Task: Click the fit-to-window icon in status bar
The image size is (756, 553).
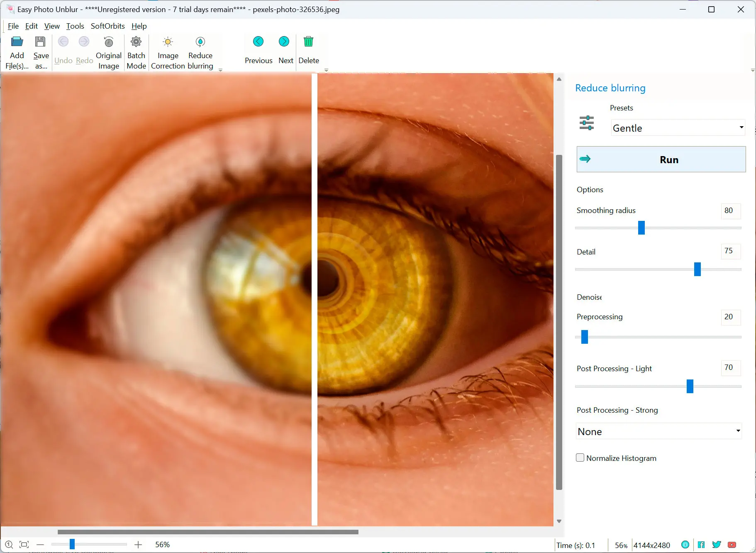Action: point(24,545)
